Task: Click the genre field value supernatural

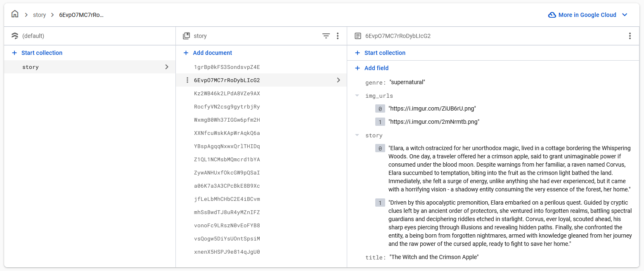Action: pyautogui.click(x=407, y=82)
